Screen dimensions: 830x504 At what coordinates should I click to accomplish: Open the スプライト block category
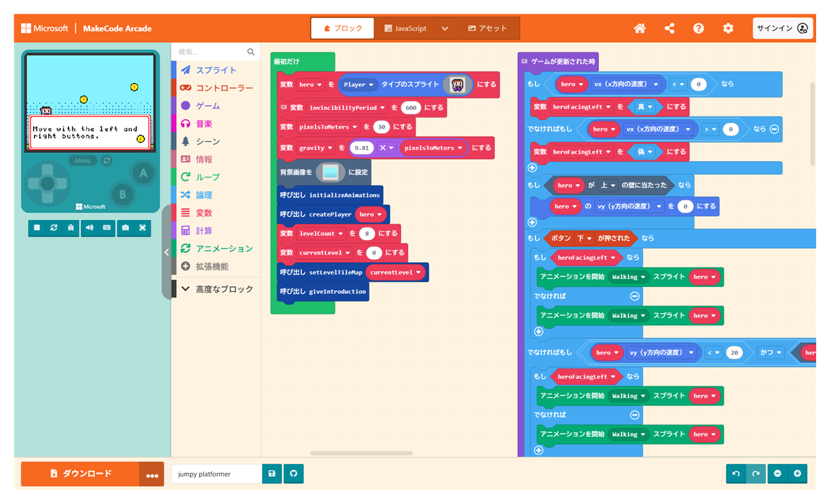pyautogui.click(x=215, y=70)
